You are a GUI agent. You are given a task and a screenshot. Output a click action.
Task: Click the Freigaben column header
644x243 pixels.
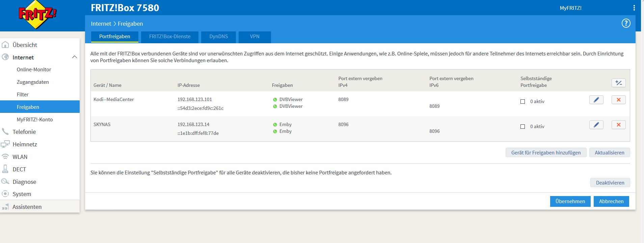[x=282, y=85]
